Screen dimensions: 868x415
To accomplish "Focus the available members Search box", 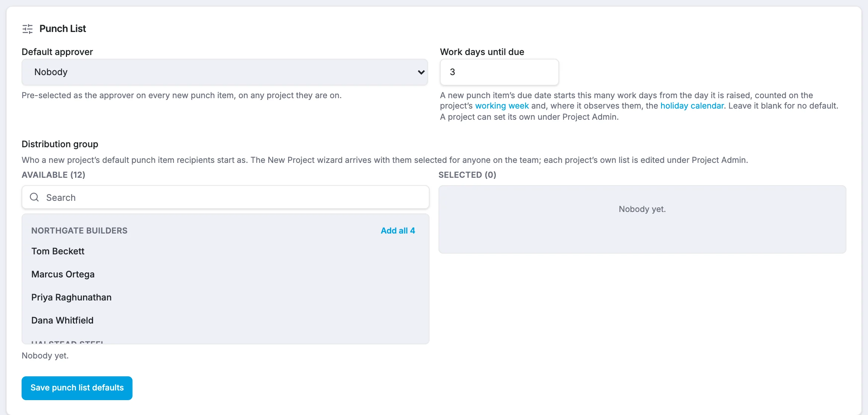I will point(226,197).
